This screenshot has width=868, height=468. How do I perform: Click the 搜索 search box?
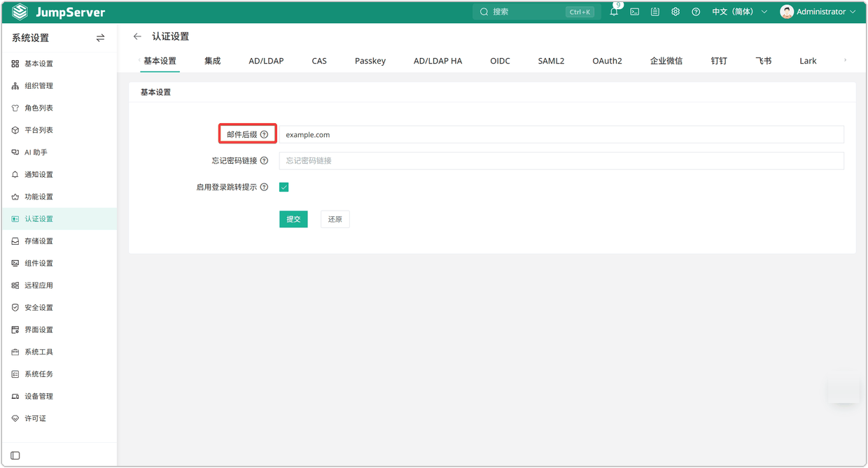point(537,12)
